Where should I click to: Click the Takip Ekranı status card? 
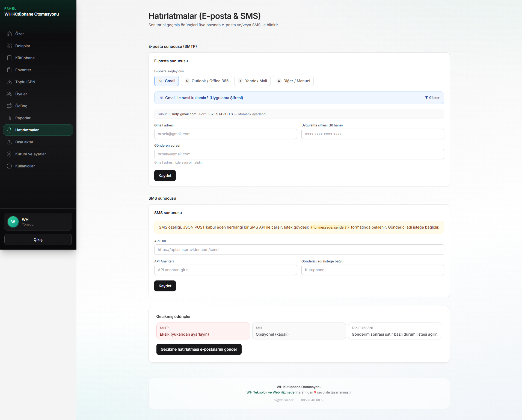(395, 331)
